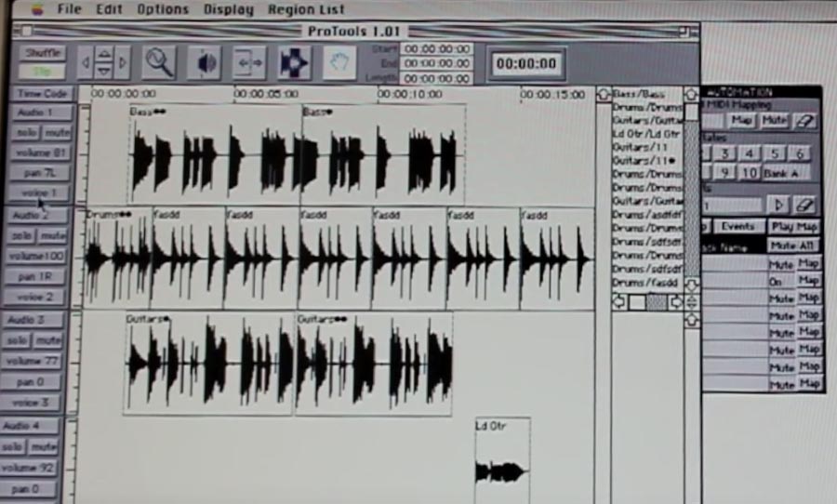Viewport: 837px width, 504px height.
Task: Click the play triangle in Automation window
Action: pyautogui.click(x=778, y=205)
